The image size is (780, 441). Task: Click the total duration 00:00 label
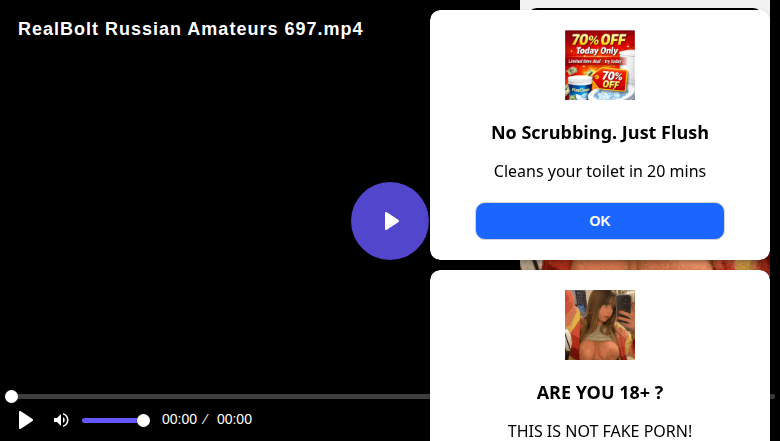(234, 419)
